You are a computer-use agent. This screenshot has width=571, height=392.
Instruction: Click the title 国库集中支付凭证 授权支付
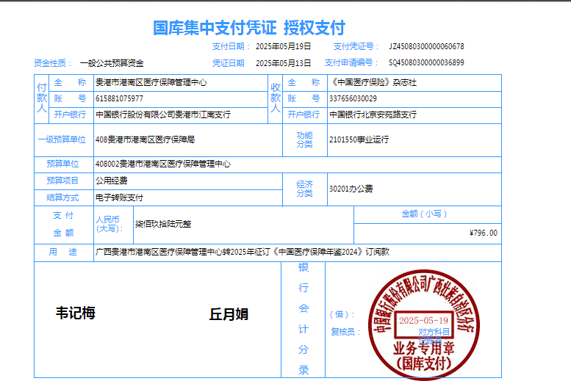249,28
